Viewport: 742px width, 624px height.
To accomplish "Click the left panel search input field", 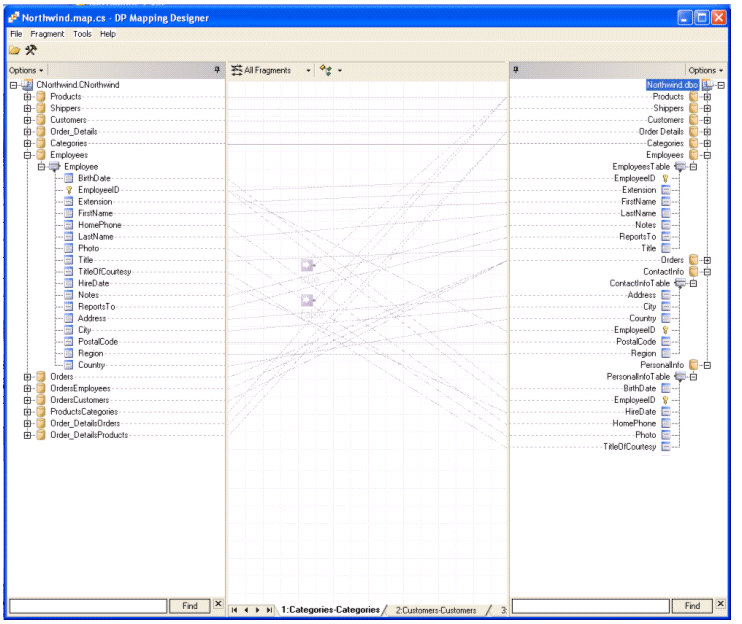I will point(88,606).
